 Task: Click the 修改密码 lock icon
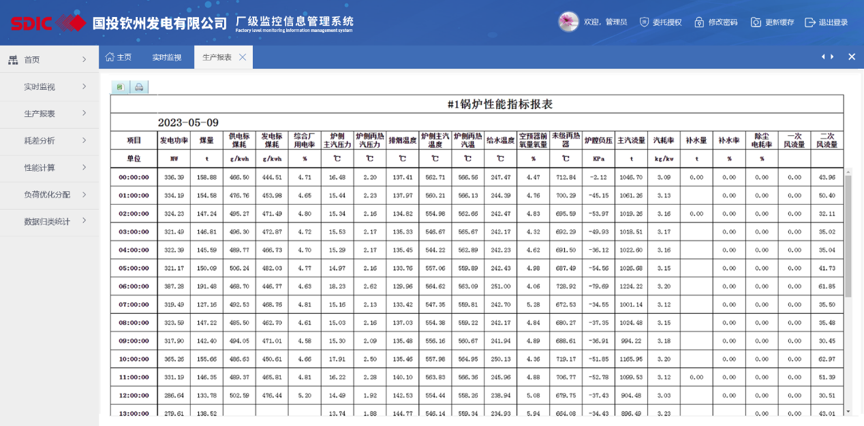(699, 23)
